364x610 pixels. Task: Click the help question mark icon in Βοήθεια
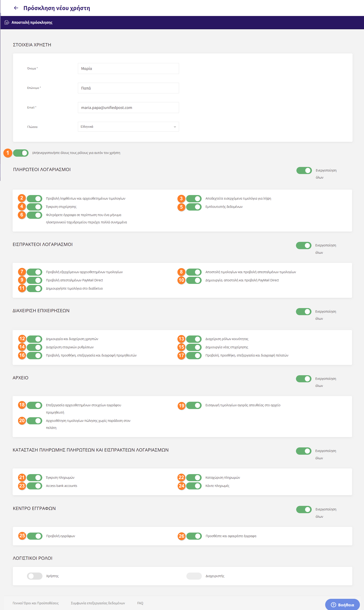[x=333, y=605]
